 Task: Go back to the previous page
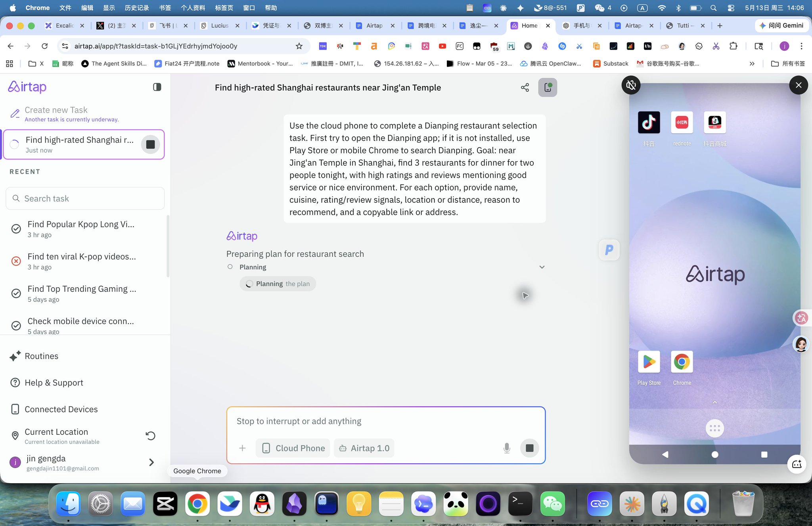tap(11, 46)
